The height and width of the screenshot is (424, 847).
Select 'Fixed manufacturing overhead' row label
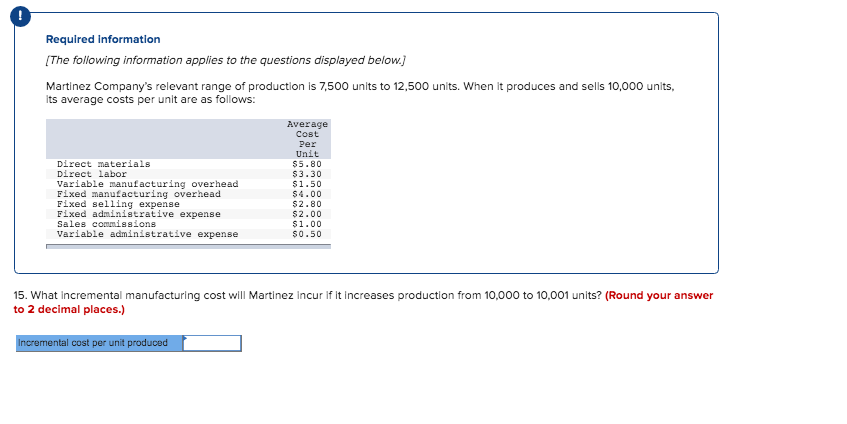[x=139, y=194]
